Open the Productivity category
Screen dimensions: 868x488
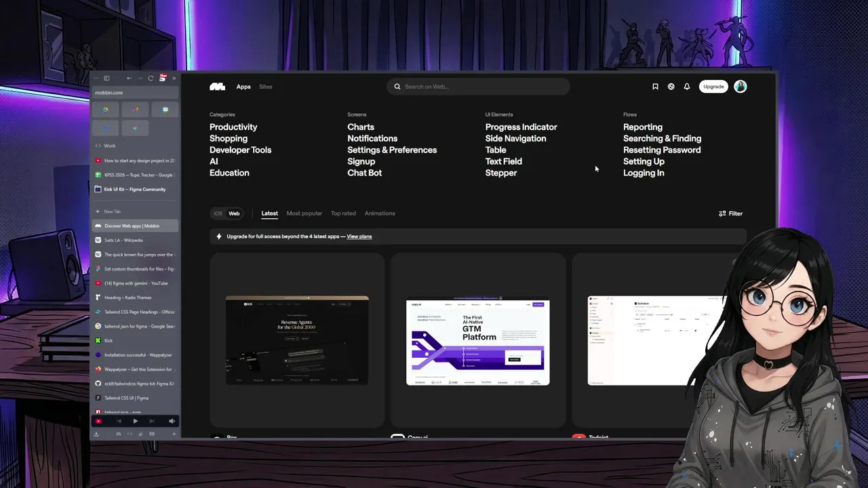233,127
